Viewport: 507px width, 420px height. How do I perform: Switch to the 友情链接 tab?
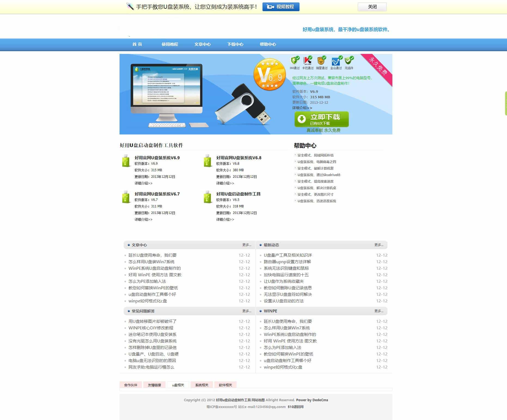(x=154, y=385)
